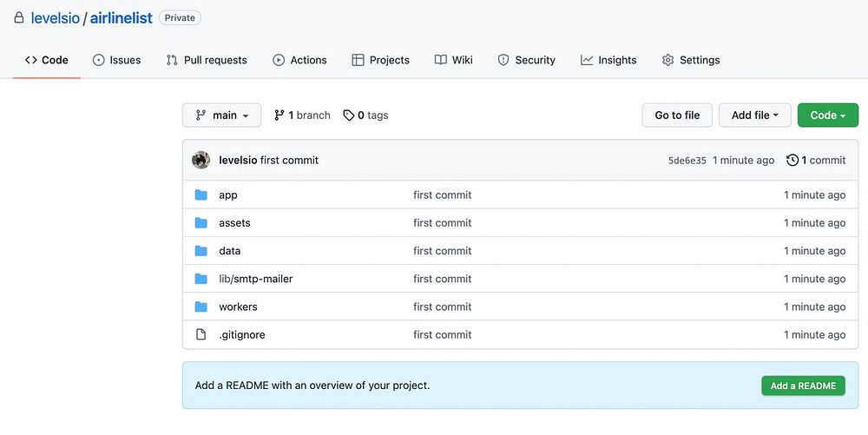
Task: Open the Pull requests tab
Action: pos(207,60)
